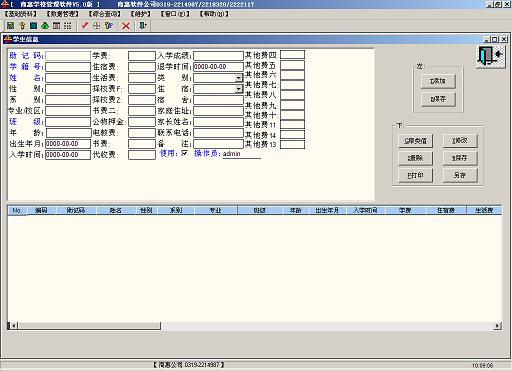The width and height of the screenshot is (512, 371).
Task: Click the 姓名 column header in table
Action: tap(116, 210)
